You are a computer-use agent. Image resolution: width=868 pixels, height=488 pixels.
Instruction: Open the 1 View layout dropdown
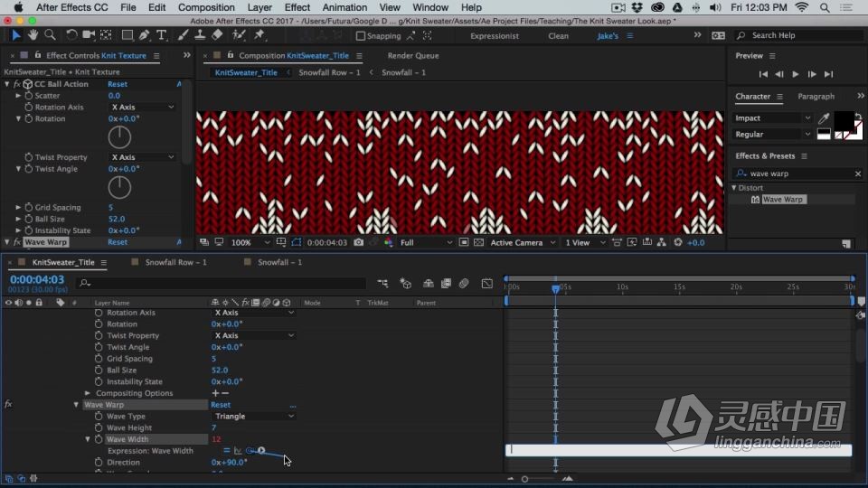pos(585,242)
